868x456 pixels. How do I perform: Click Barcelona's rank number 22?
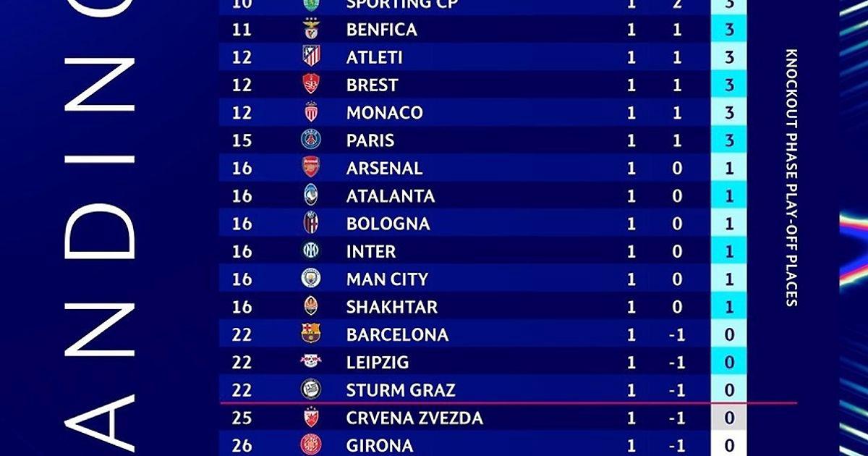point(242,334)
